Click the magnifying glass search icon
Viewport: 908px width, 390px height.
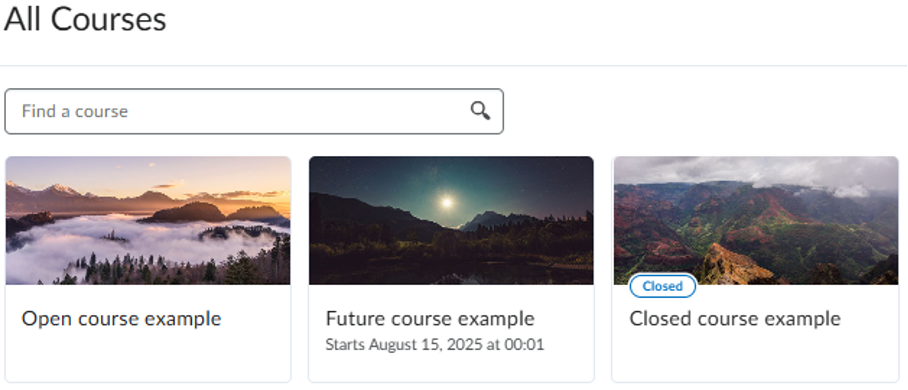click(480, 111)
